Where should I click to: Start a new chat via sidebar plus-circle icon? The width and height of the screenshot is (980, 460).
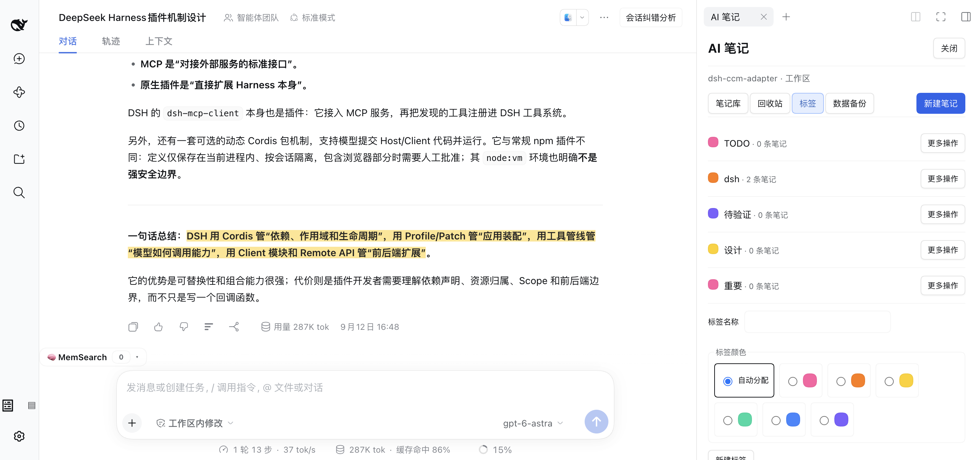click(19, 59)
